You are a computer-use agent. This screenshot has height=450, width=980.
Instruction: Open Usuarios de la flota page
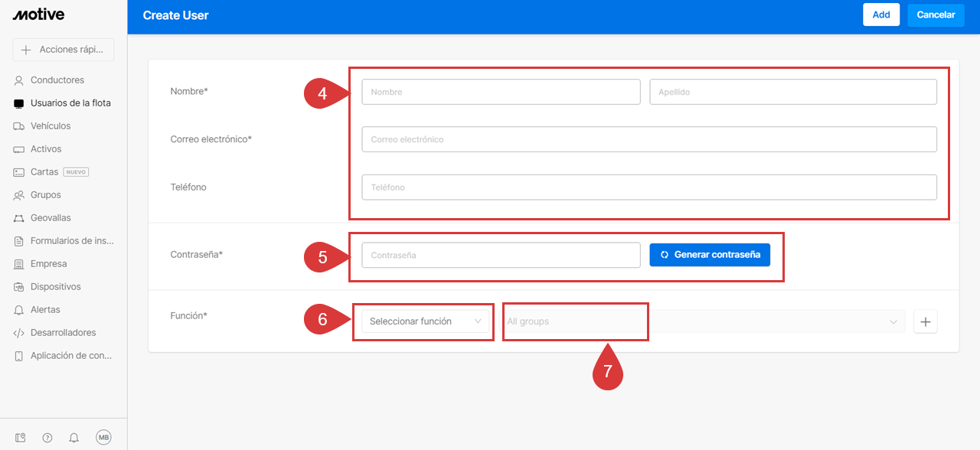point(70,103)
